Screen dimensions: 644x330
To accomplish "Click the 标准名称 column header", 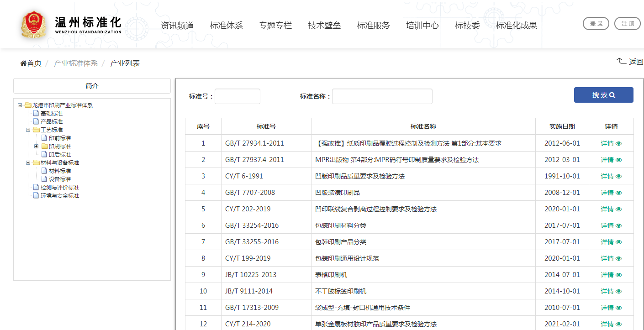I will click(423, 126).
